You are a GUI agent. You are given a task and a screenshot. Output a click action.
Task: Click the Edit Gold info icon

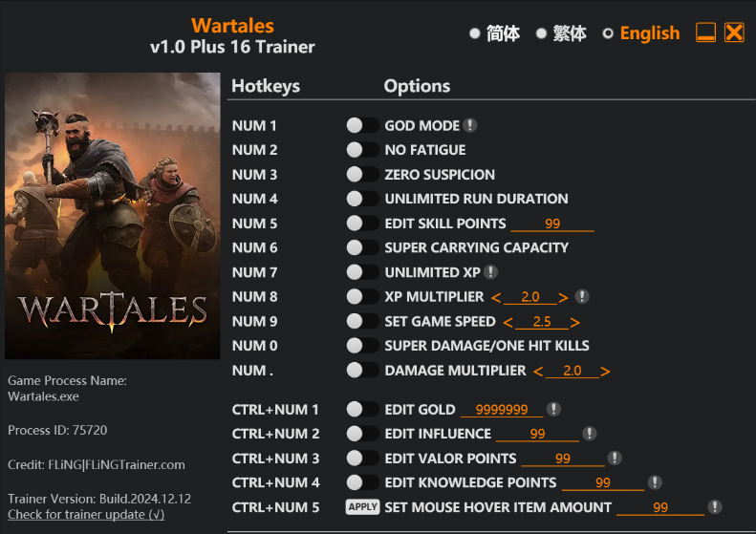552,410
